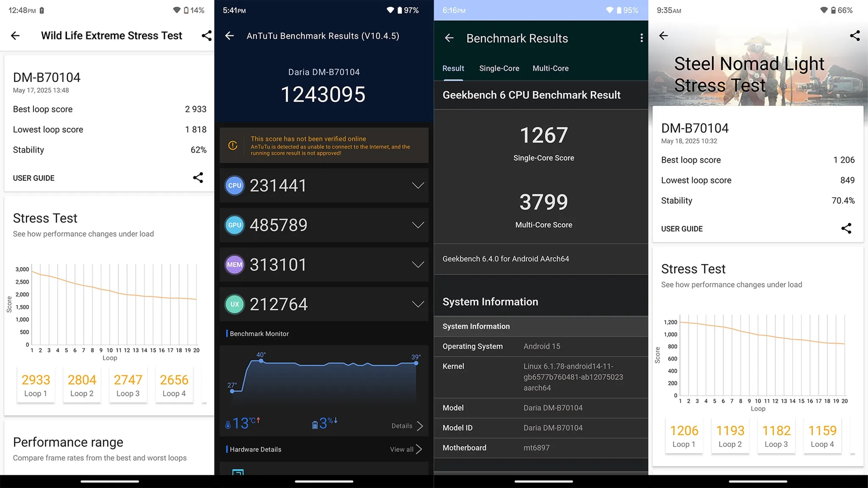The image size is (868, 488).
Task: Go back from Geekbench Benchmark Results
Action: coord(449,39)
